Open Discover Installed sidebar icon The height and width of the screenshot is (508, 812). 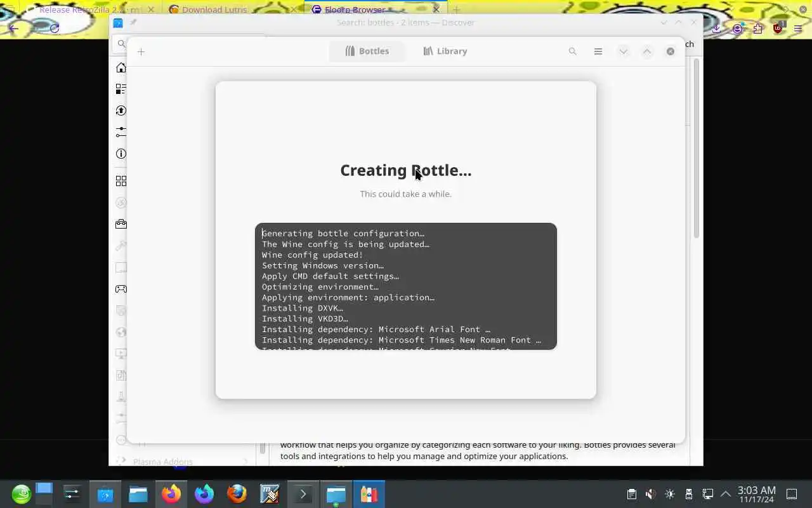[121, 89]
